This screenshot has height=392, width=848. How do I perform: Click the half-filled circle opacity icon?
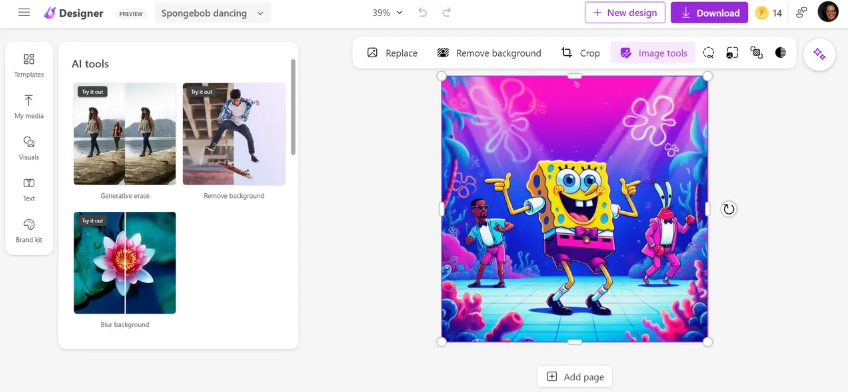tap(780, 52)
